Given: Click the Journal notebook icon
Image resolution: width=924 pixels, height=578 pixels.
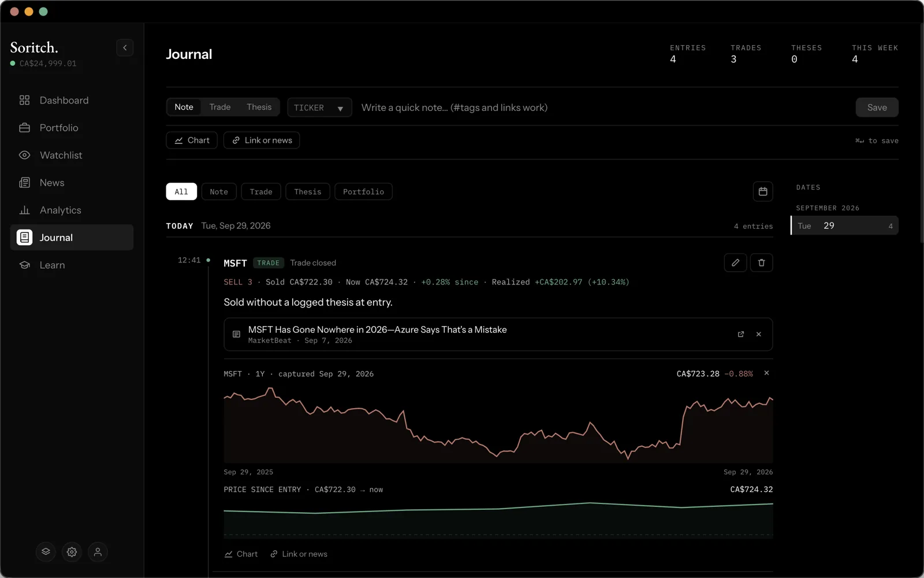Looking at the screenshot, I should [x=24, y=238].
